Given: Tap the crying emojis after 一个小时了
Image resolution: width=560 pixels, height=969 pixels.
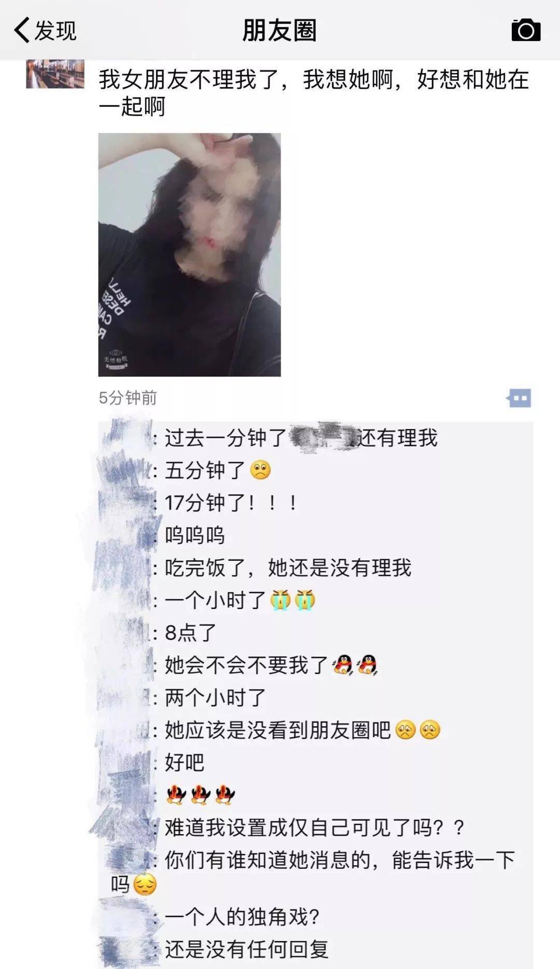Looking at the screenshot, I should pyautogui.click(x=292, y=600).
